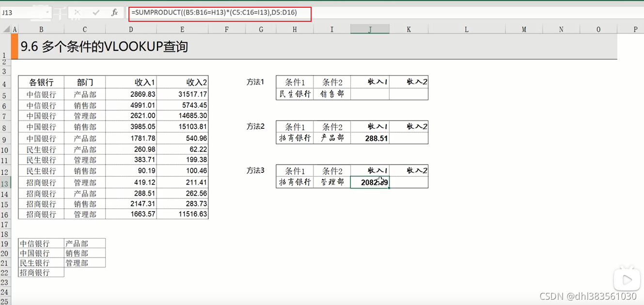The image size is (644, 305).
Task: Select column H header
Action: tap(295, 30)
